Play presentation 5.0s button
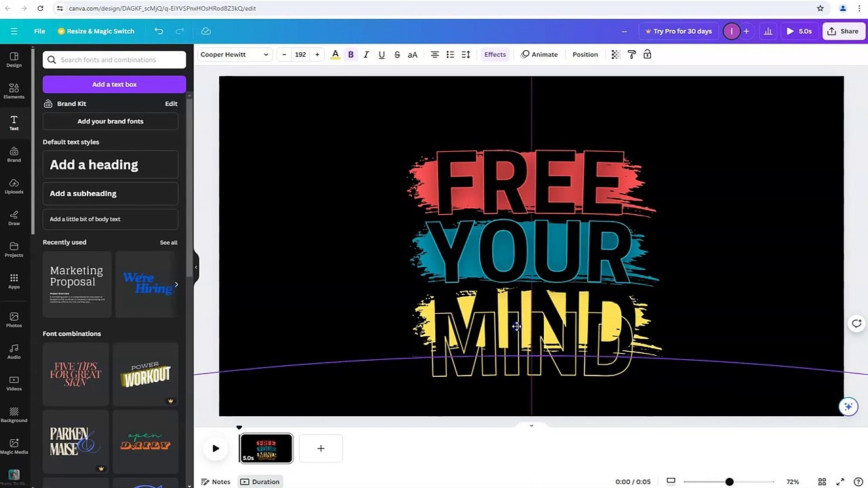Viewport: 868px width, 488px height. pos(799,31)
